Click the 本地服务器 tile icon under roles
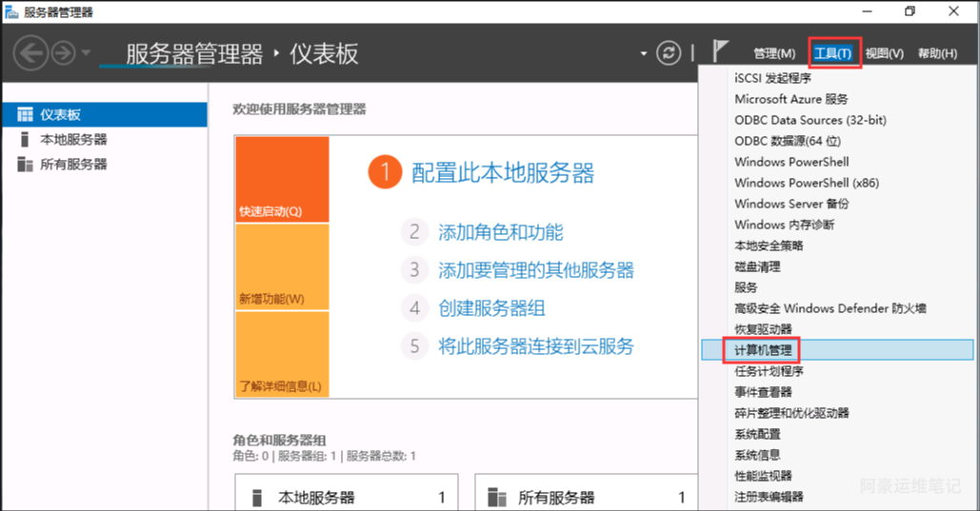 (256, 498)
